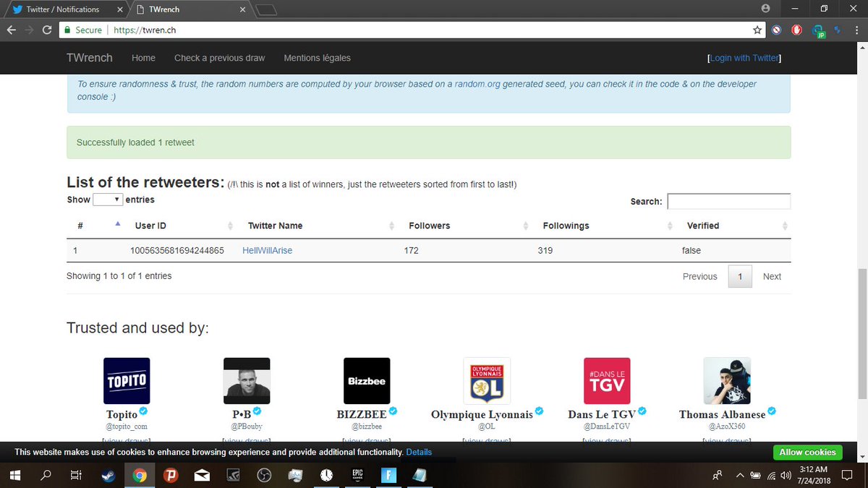The width and height of the screenshot is (868, 488).
Task: Click the Chrome icon in taskbar
Action: (x=140, y=475)
